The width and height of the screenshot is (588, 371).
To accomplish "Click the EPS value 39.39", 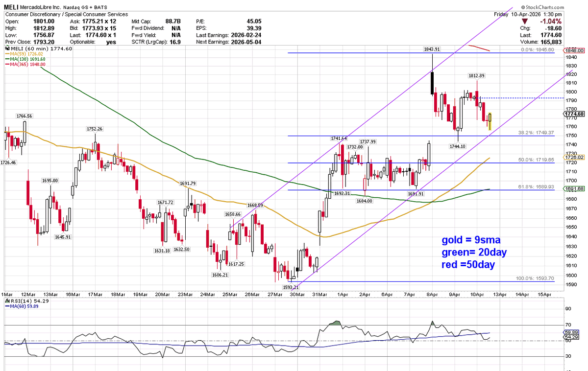I will (x=254, y=28).
